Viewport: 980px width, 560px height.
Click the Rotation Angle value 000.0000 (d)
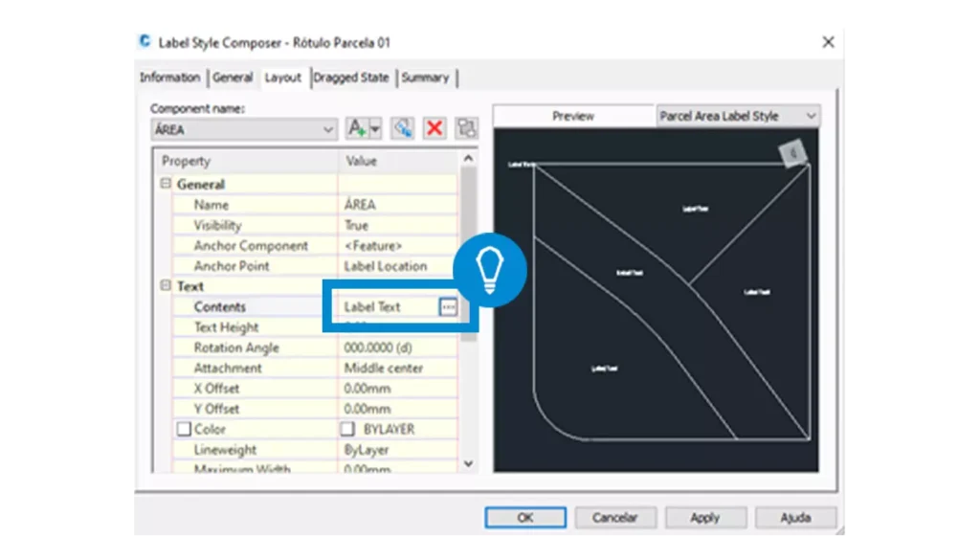click(x=378, y=347)
